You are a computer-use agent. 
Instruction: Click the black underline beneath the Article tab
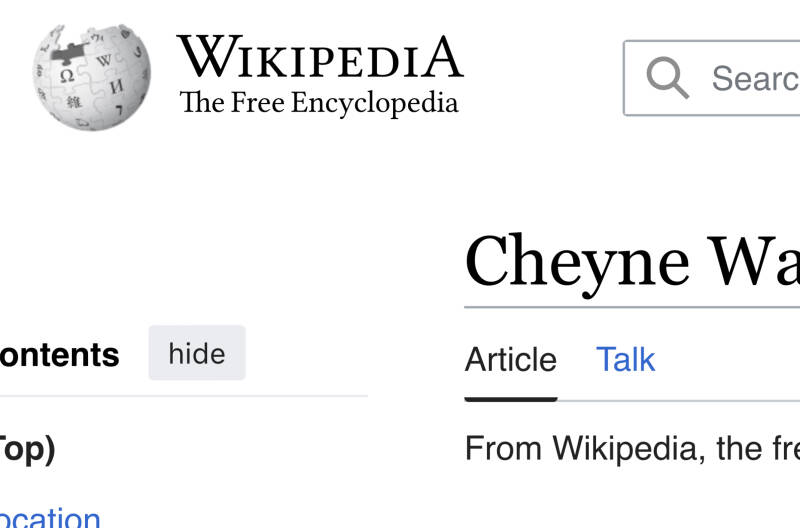510,398
